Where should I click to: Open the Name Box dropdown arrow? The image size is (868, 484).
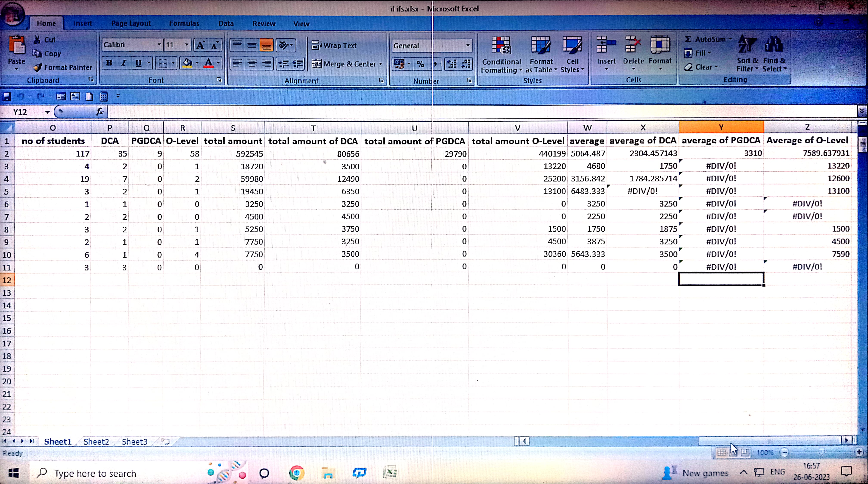click(48, 112)
